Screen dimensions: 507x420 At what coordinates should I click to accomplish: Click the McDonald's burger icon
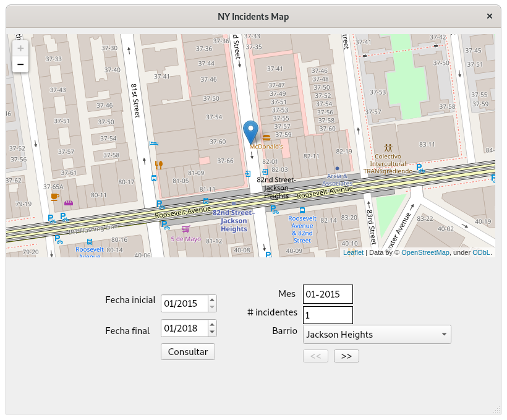point(266,138)
